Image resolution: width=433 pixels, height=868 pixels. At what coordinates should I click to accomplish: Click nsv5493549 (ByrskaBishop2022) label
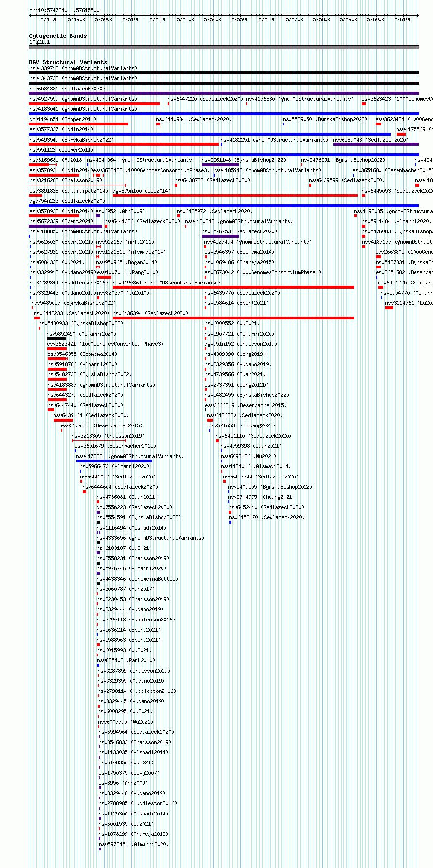tap(72, 140)
